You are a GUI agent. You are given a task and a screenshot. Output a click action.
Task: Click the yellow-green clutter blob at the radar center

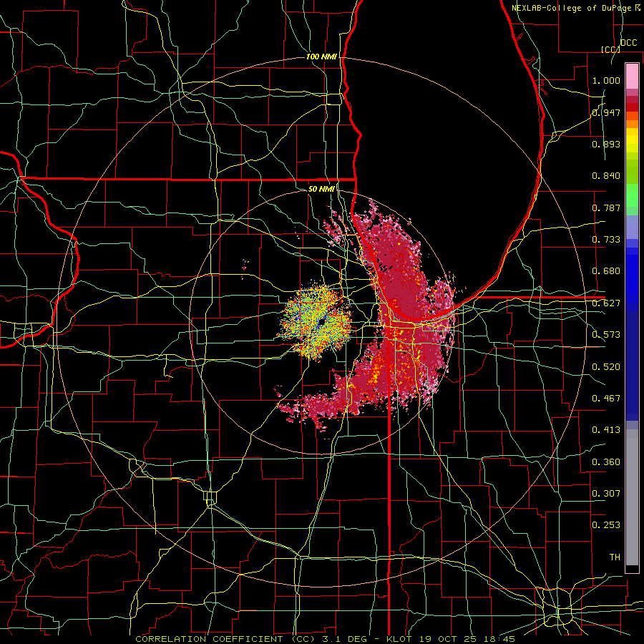[316, 321]
